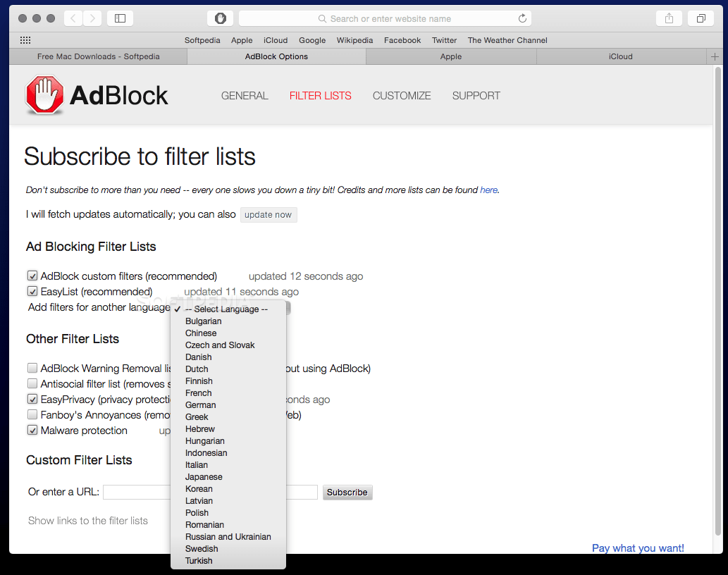
Task: Select Italian language filter
Action: [x=228, y=465]
